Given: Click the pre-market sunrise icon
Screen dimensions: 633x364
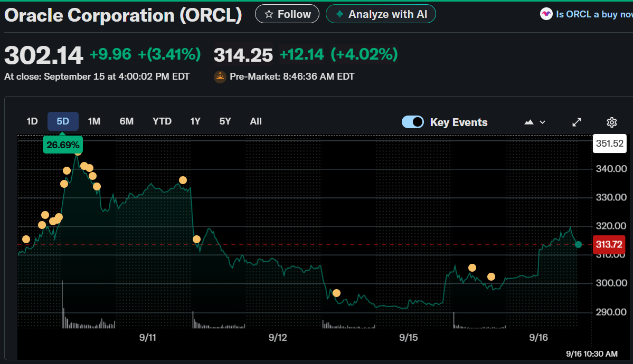Looking at the screenshot, I should tap(220, 76).
